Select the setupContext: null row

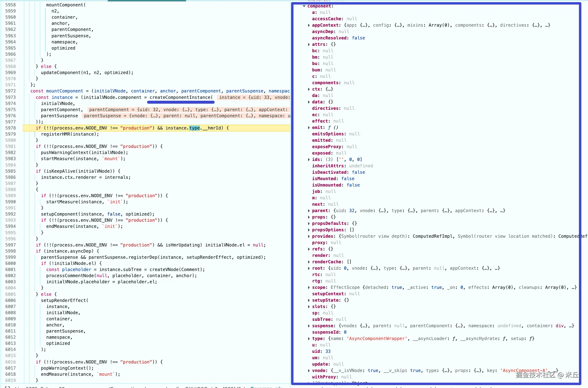336,294
